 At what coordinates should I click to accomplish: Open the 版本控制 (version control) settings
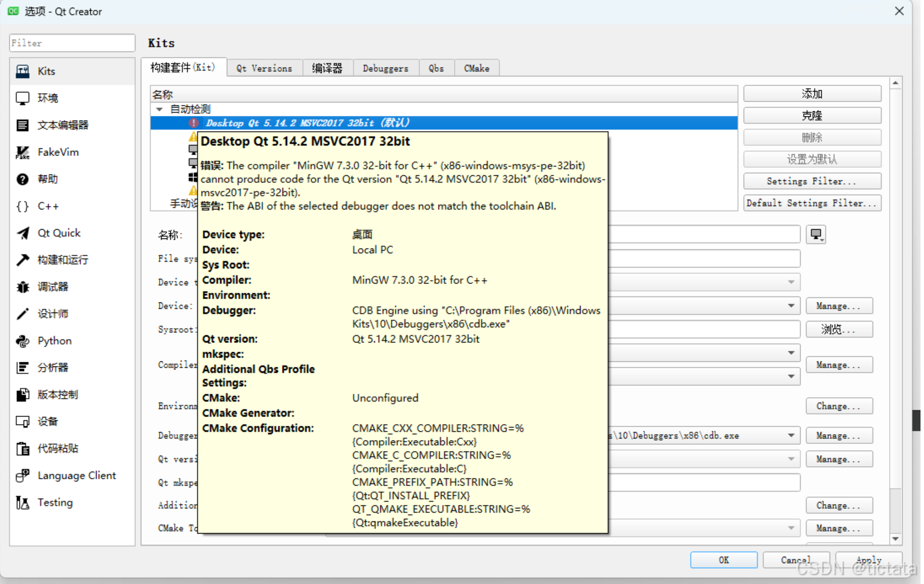click(57, 394)
